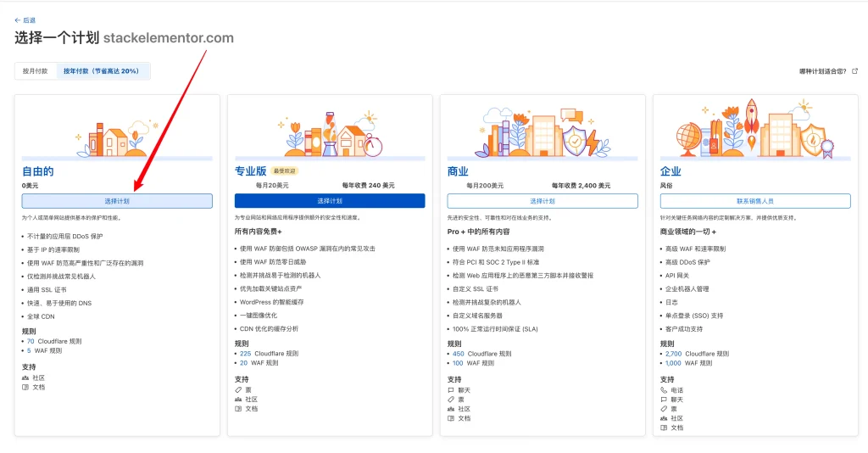Click the 文档 docs icon in the 企业 plan
The width and height of the screenshot is (868, 453).
(664, 428)
